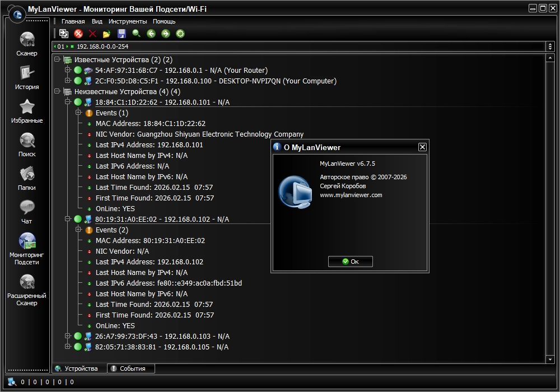Click the computer icon of 192.168.0.100
Screen dimensions: 560x392
pyautogui.click(x=88, y=81)
